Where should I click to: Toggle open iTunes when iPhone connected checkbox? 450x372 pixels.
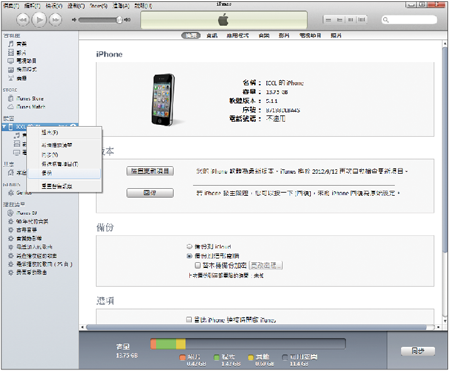click(x=189, y=320)
